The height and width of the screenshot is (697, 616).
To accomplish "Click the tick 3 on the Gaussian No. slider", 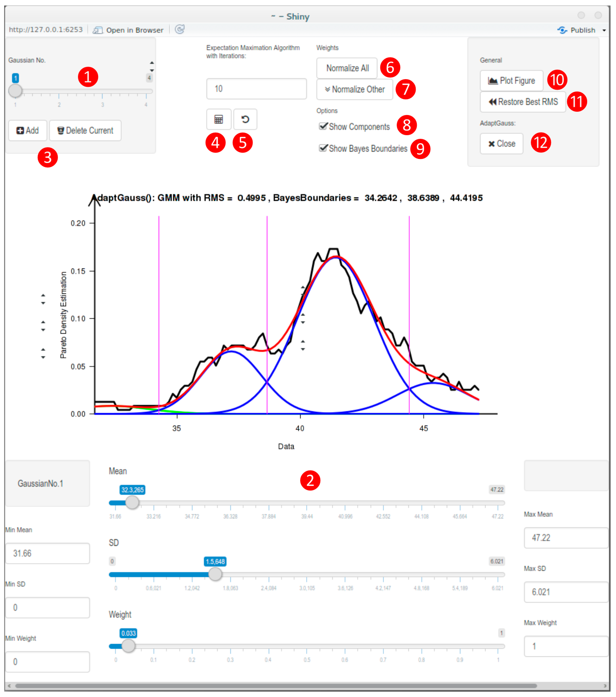I will (x=103, y=105).
